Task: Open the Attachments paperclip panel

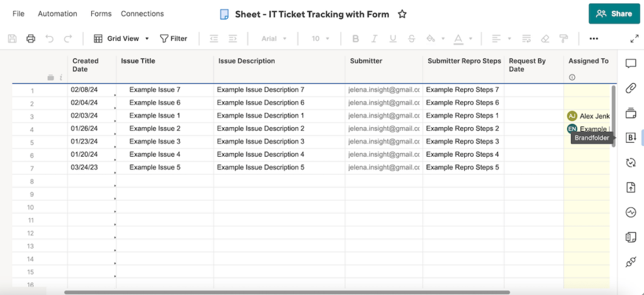Action: coord(631,88)
